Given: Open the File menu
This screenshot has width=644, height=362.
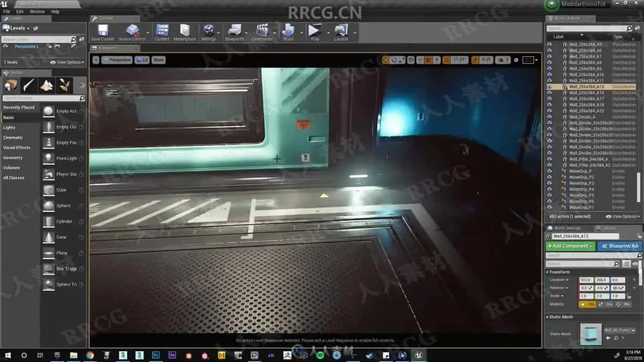Looking at the screenshot, I should click(x=6, y=11).
